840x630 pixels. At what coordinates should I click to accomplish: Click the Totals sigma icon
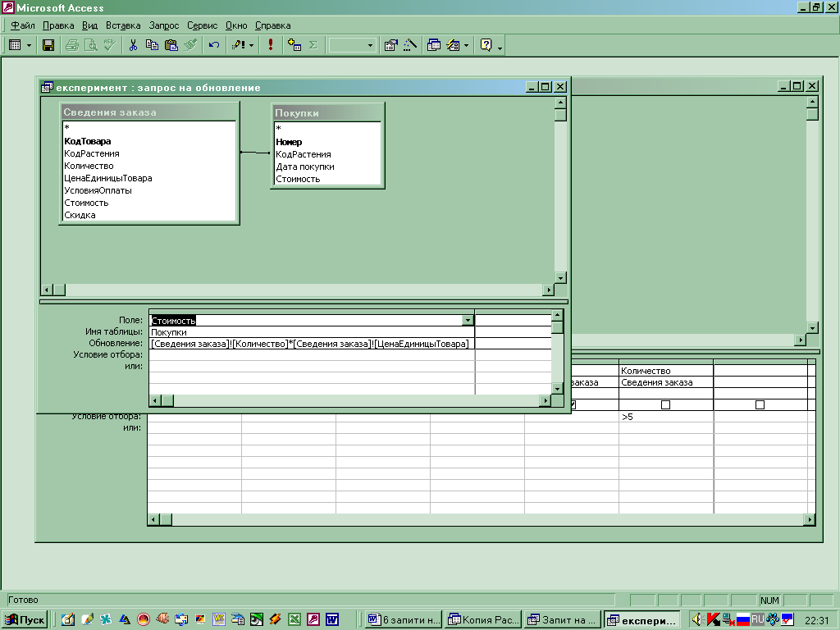[x=313, y=45]
